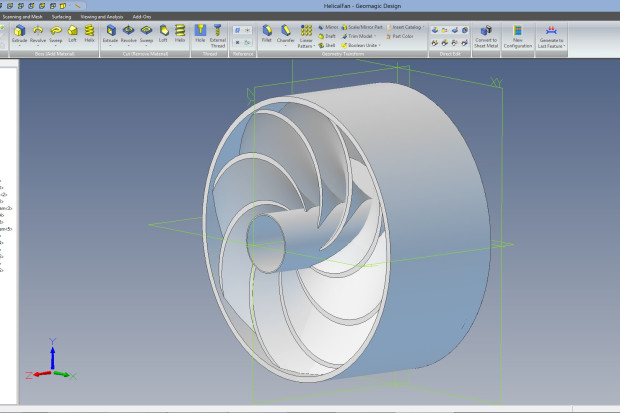Open the Boolean Unite dropdown
This screenshot has width=620, height=413.
click(377, 45)
